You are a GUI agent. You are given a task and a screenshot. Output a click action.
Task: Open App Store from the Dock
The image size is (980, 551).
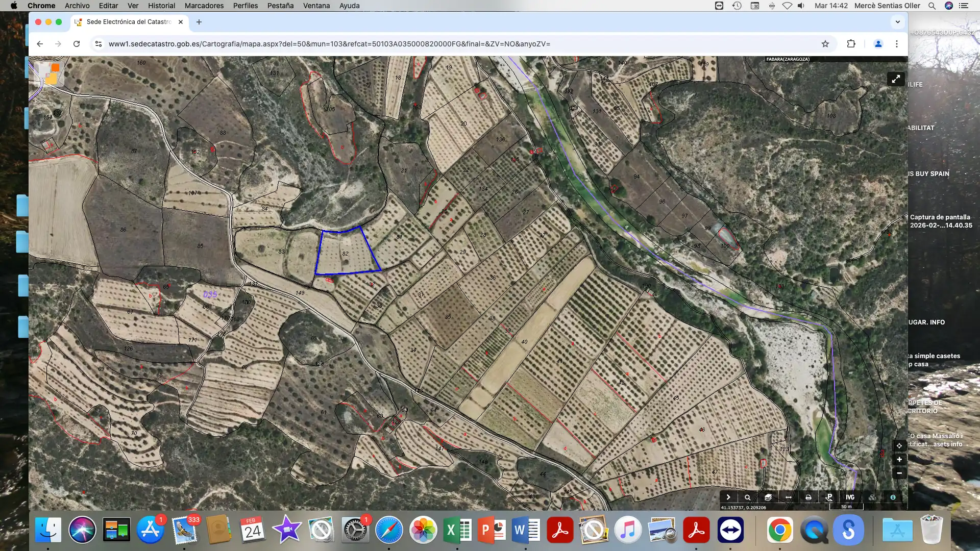click(150, 530)
